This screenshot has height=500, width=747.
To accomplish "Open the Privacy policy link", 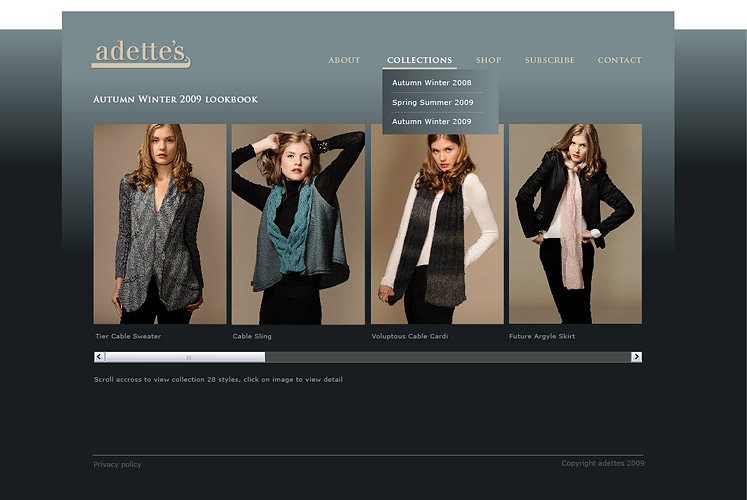I will pyautogui.click(x=118, y=464).
